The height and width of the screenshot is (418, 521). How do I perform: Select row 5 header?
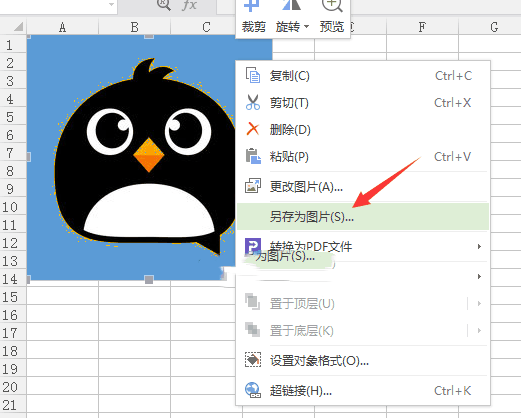(x=13, y=117)
